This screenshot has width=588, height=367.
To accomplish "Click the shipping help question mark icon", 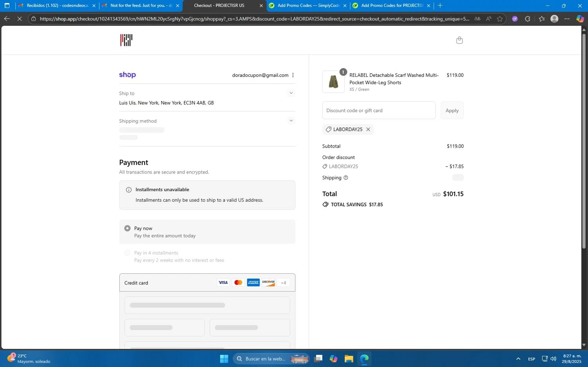I will [346, 177].
